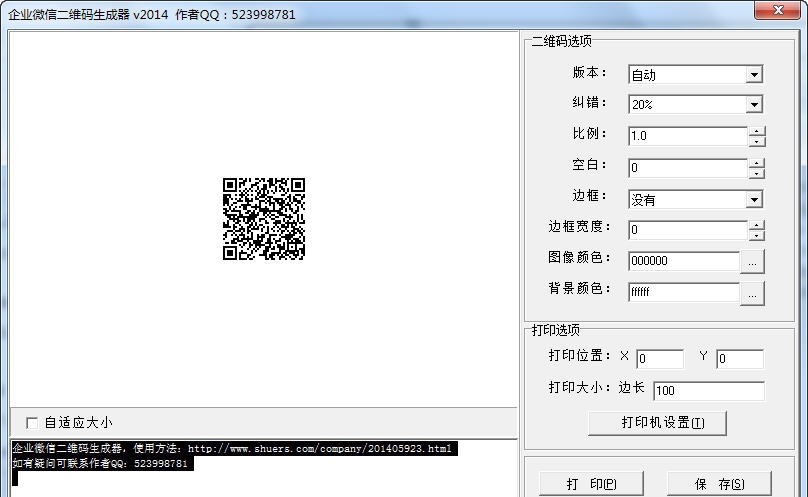Click the 打印(P) button

591,484
